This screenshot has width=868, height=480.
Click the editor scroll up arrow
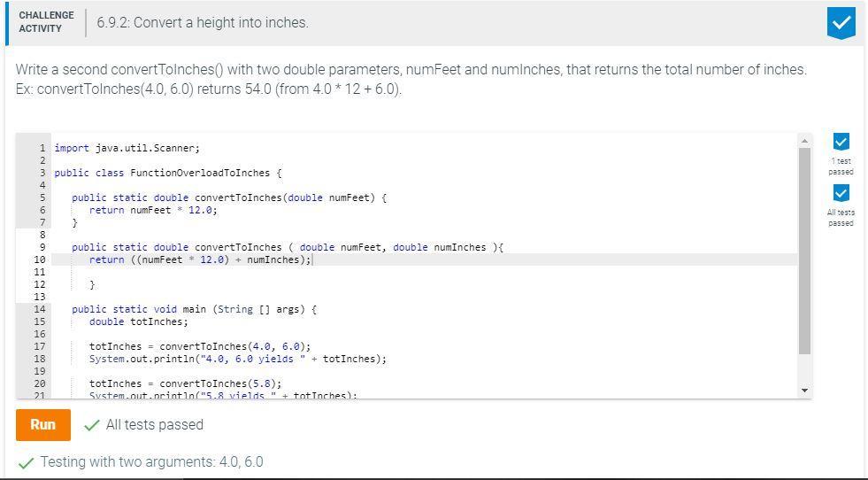805,142
